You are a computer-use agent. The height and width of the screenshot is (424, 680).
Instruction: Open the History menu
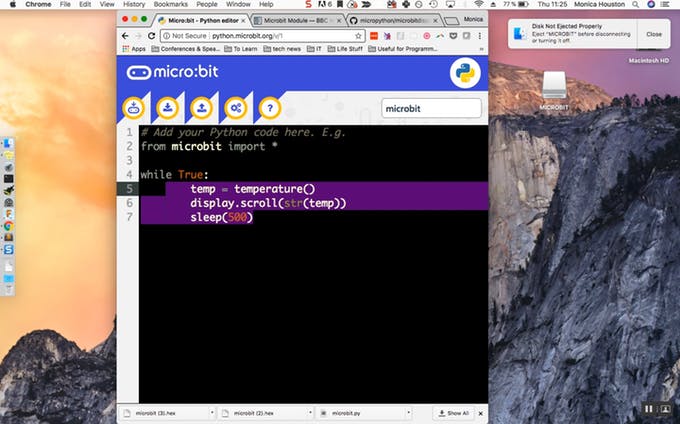(x=134, y=4)
